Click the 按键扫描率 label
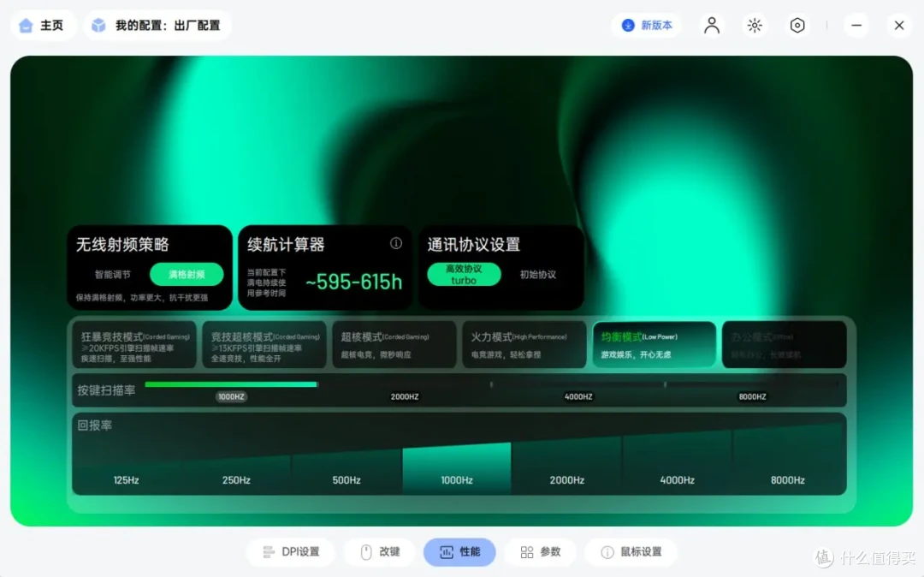Image resolution: width=924 pixels, height=577 pixels. click(x=107, y=390)
